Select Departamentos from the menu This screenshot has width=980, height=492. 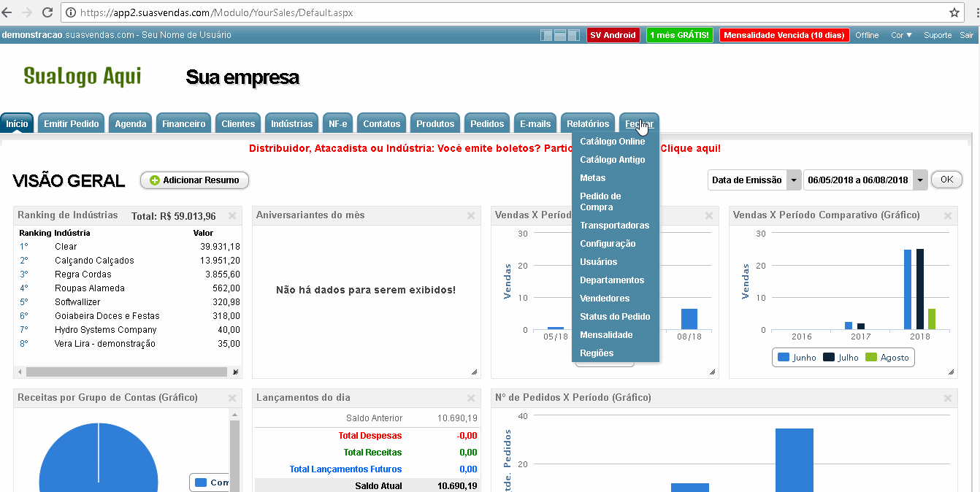coord(616,280)
